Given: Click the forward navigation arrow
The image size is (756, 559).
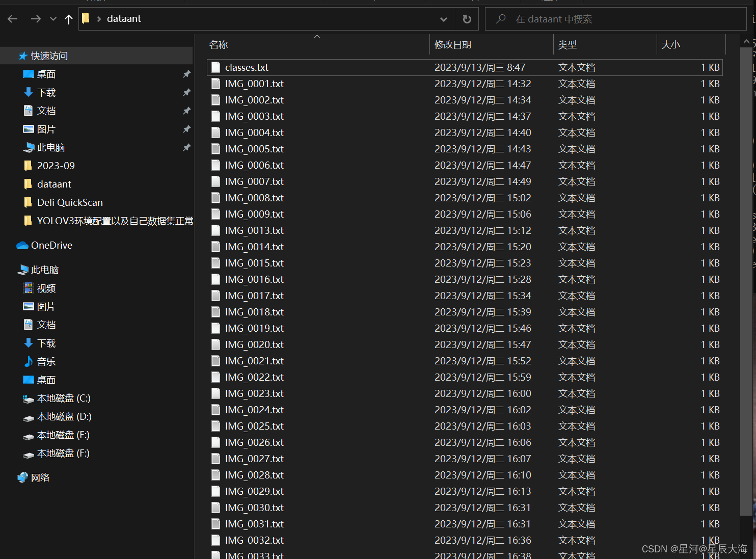Looking at the screenshot, I should [x=35, y=19].
